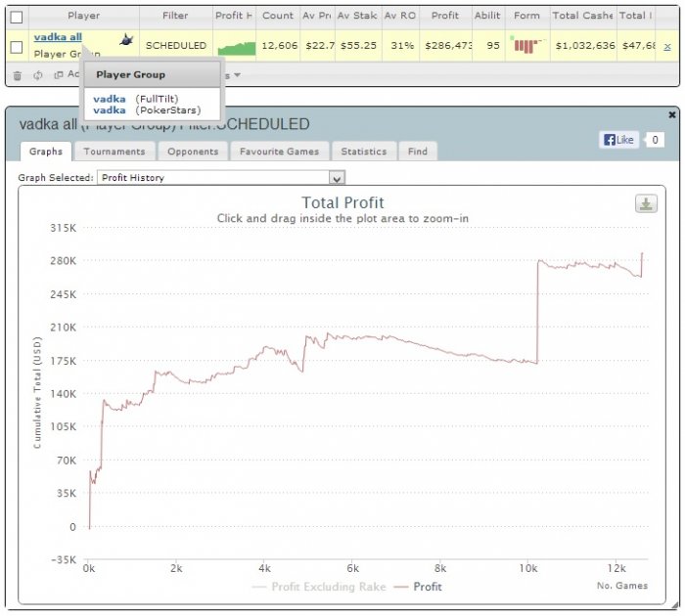Click the refresh arrows icon
The height and width of the screenshot is (616, 685).
[38, 75]
